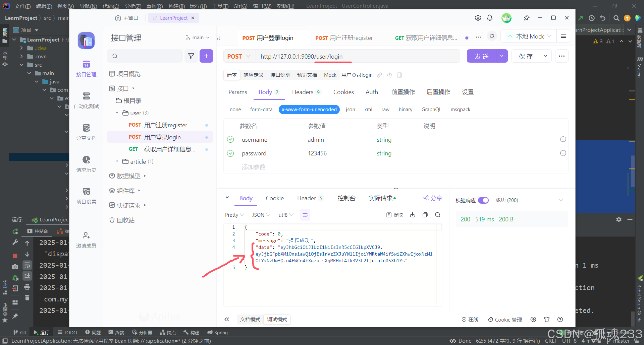Click the 分享 share link
The height and width of the screenshot is (345, 644).
[433, 198]
